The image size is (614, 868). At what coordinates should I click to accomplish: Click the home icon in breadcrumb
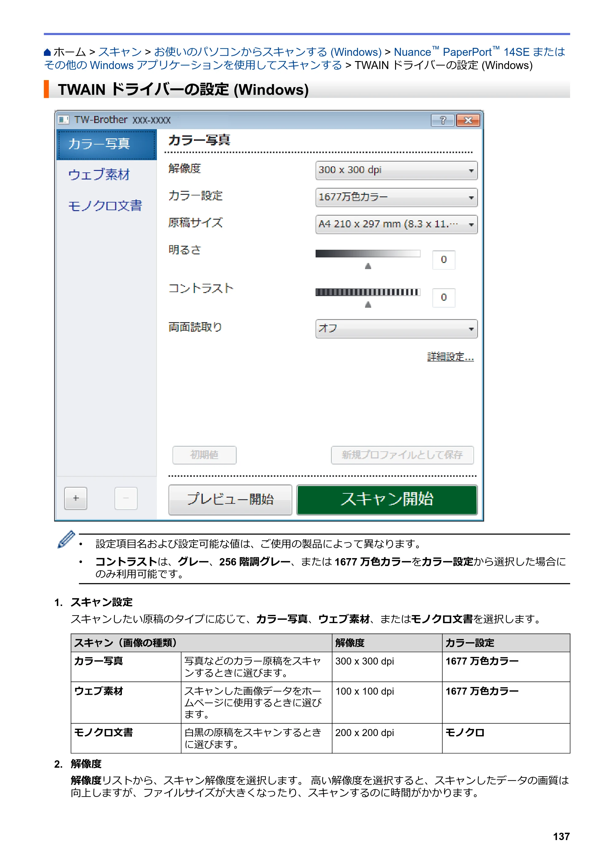pos(47,52)
